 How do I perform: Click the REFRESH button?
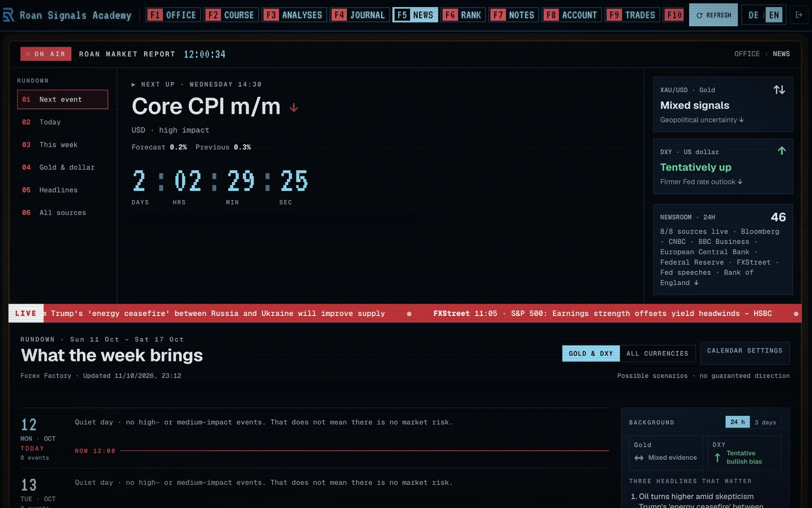point(714,15)
